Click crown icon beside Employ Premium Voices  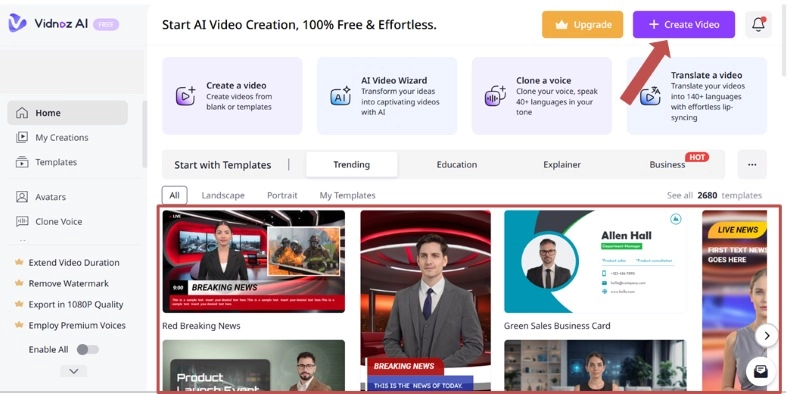click(19, 325)
